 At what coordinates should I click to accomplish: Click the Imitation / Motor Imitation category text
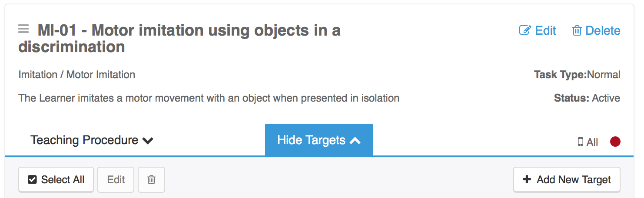[x=77, y=75]
